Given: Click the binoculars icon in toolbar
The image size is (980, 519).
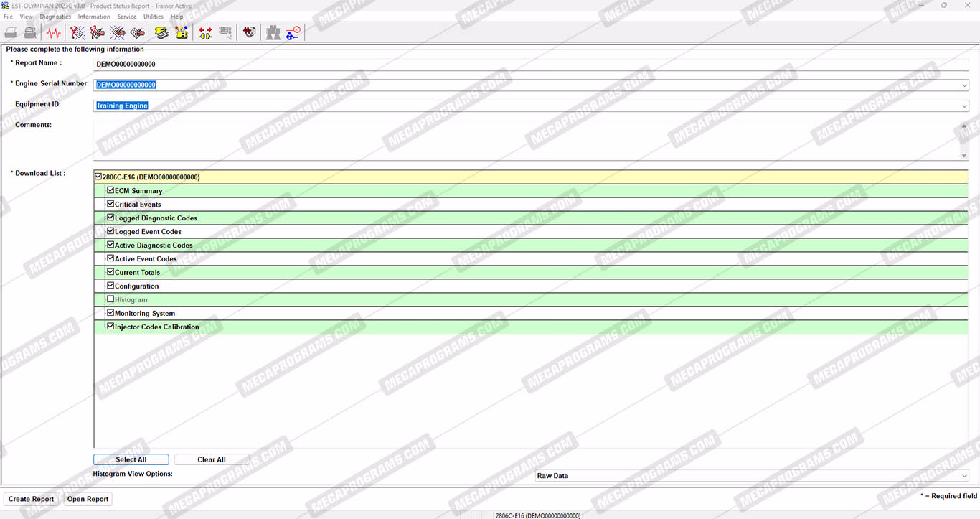Looking at the screenshot, I should (273, 32).
